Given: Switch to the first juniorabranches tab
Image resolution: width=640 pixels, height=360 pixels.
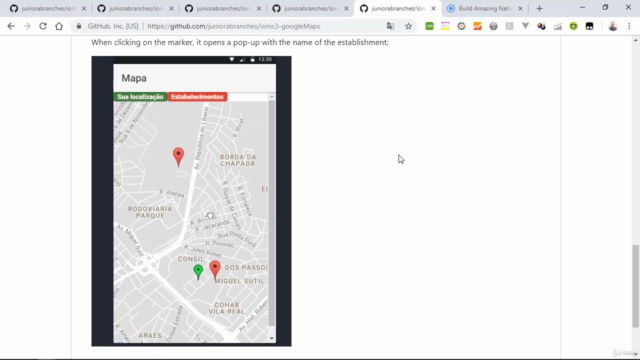Looking at the screenshot, I should point(48,9).
